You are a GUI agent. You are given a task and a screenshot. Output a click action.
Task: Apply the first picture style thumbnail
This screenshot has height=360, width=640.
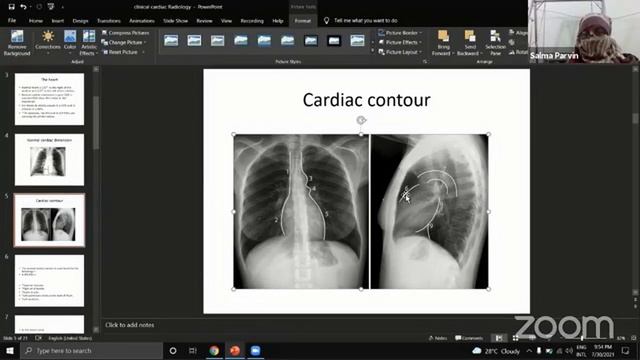[171, 40]
